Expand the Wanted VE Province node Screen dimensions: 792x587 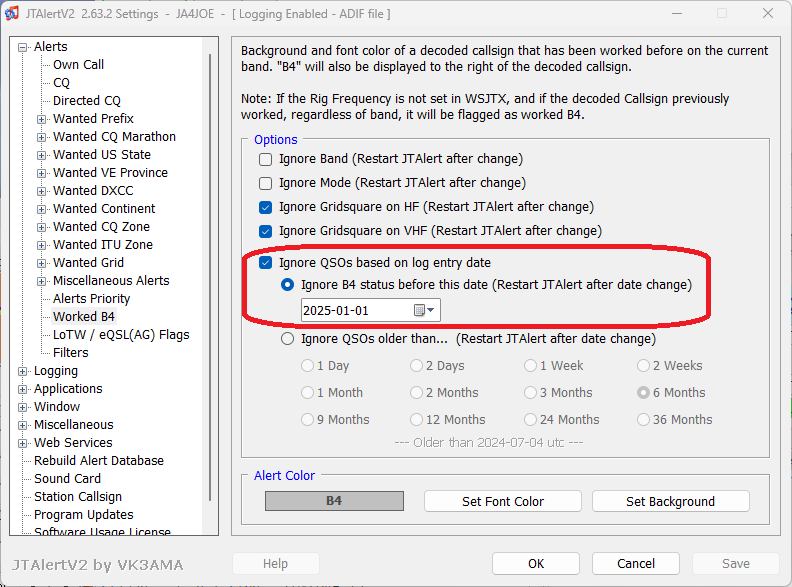[x=41, y=173]
